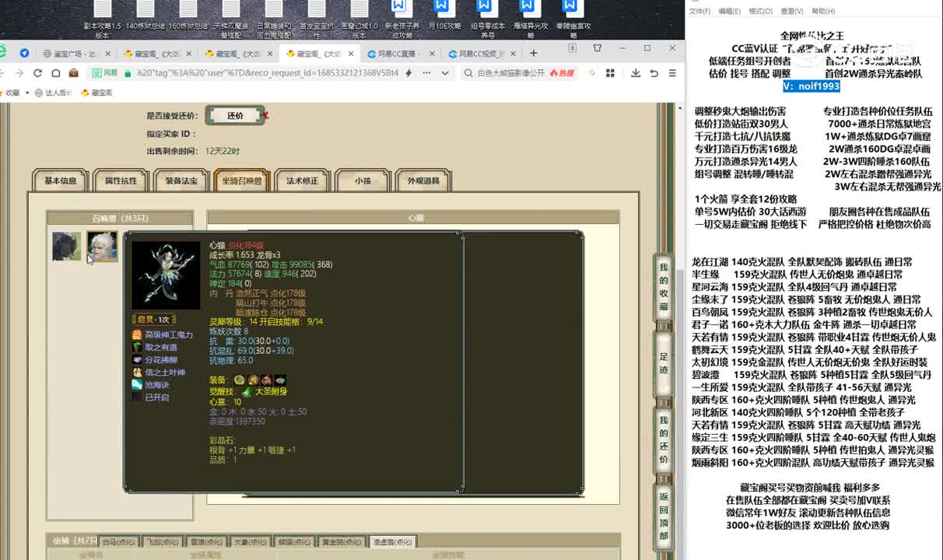Expand the address bar dropdown chevron
943x560 pixels.
click(x=445, y=73)
